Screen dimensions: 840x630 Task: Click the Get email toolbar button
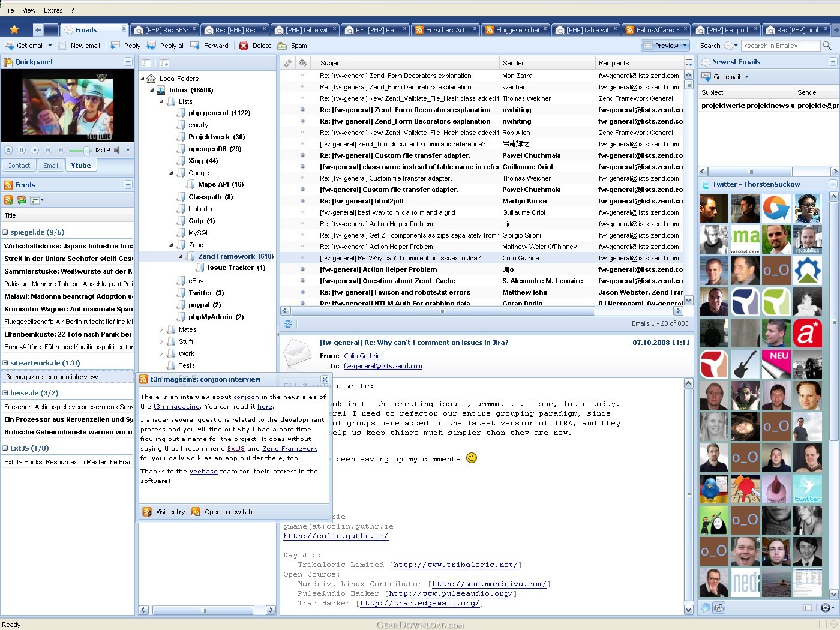click(x=24, y=46)
